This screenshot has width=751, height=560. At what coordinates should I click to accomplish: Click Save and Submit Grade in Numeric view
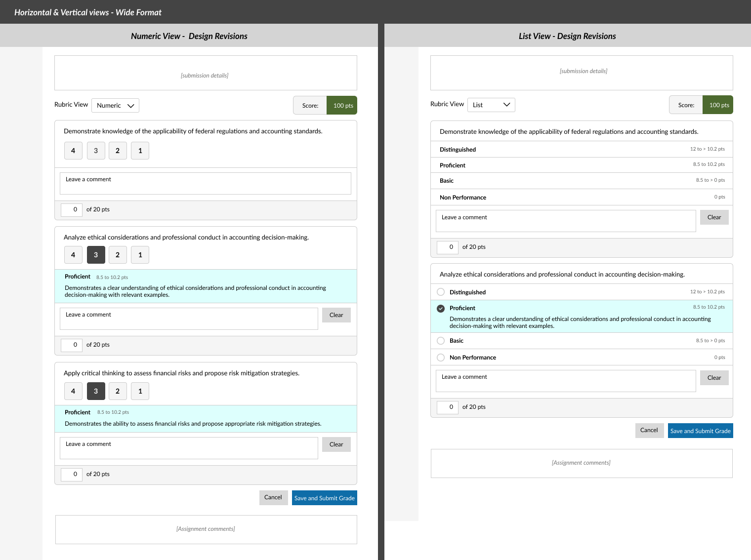click(324, 498)
